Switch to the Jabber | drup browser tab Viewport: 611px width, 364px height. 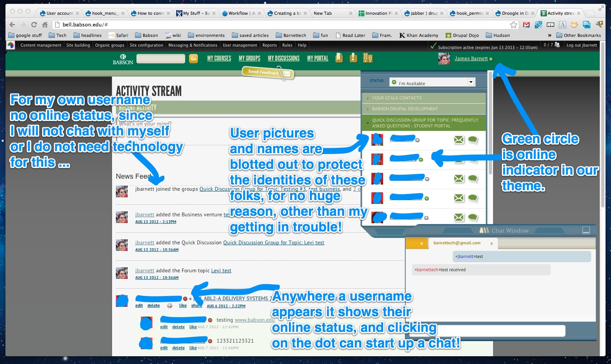pos(424,13)
